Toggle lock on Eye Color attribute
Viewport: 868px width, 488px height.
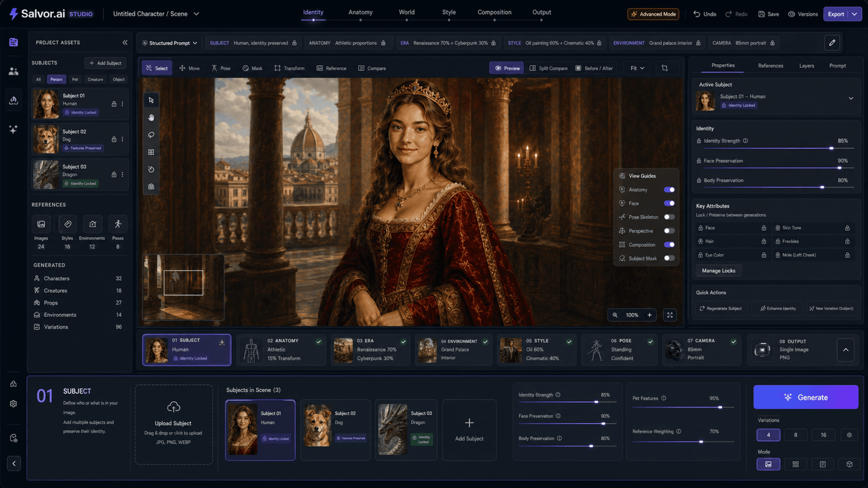click(x=764, y=255)
